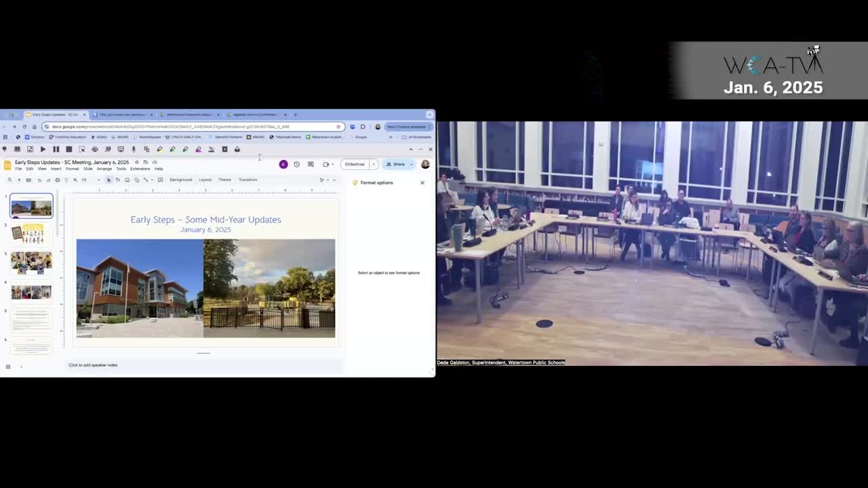Click the purple K collaborator avatar
Viewport: 868px width, 488px height.
tap(283, 164)
